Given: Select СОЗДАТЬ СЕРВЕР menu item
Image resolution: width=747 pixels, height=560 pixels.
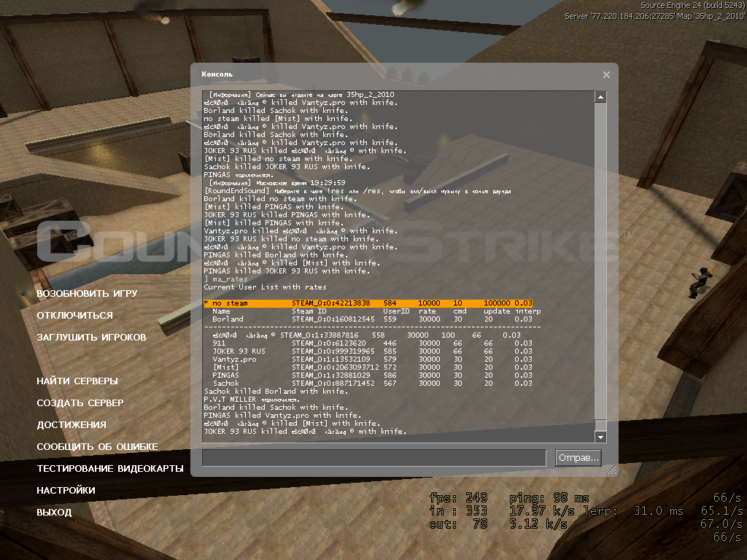Looking at the screenshot, I should click(x=80, y=402).
